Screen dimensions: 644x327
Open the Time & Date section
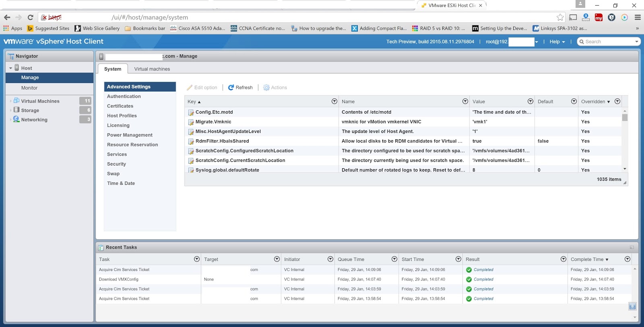(x=140, y=183)
